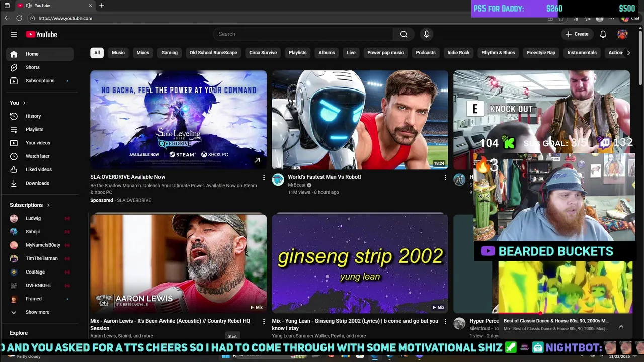Click the YouTube logo
The image size is (644, 362).
click(41, 34)
